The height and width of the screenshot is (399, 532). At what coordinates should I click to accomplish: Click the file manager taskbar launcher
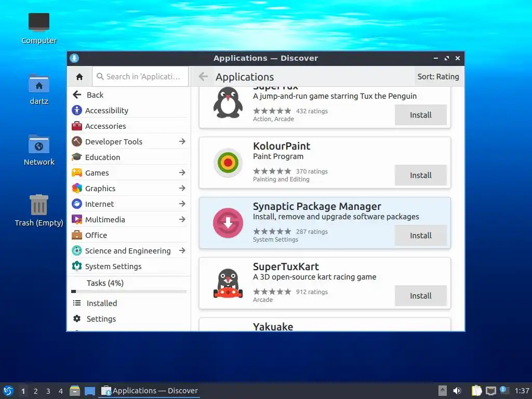(75, 391)
